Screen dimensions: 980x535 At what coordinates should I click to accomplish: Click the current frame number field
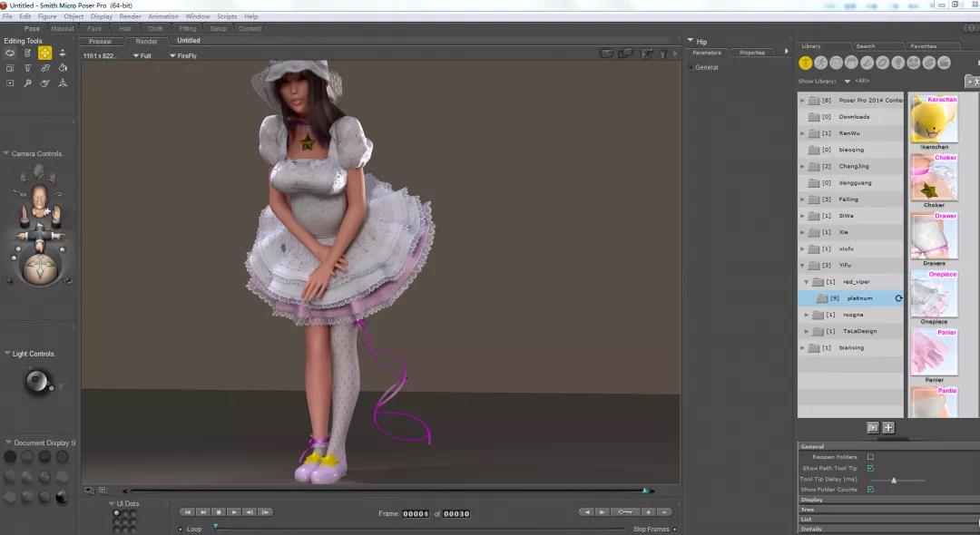[416, 514]
